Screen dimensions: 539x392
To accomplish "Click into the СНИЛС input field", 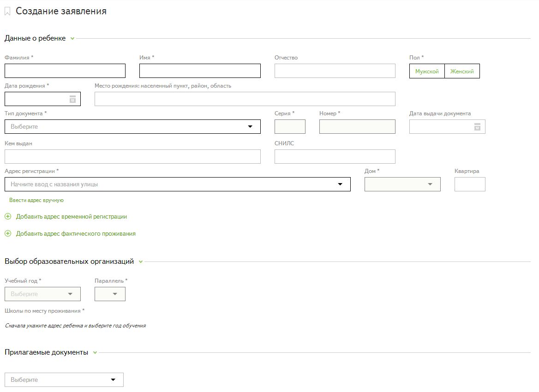I will coord(335,157).
